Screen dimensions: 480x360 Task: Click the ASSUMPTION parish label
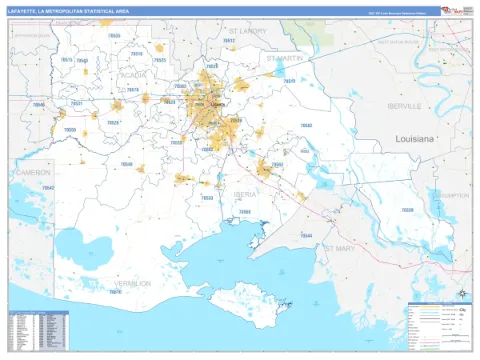452,196
